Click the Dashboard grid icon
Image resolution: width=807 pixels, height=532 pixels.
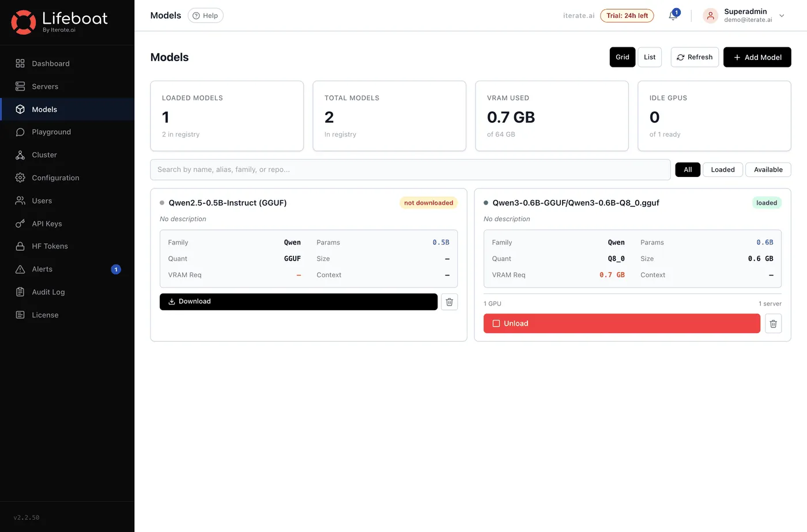(20, 63)
